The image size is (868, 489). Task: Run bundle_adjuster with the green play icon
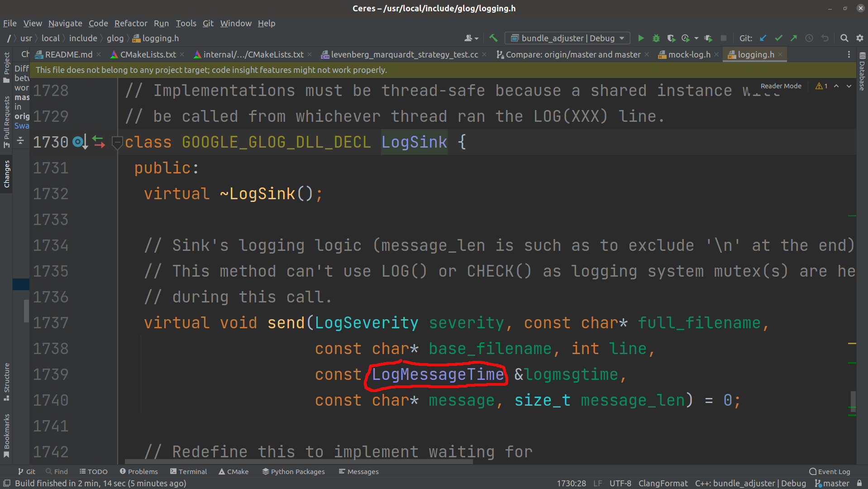(641, 38)
